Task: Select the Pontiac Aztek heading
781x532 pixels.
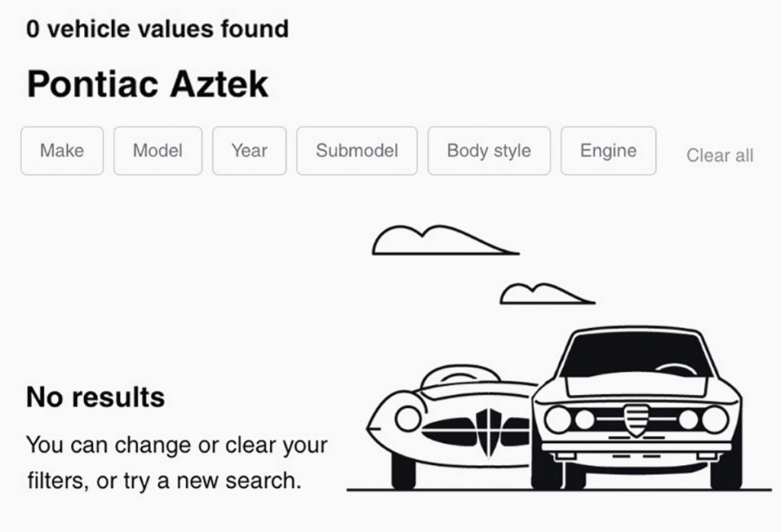Action: click(146, 83)
